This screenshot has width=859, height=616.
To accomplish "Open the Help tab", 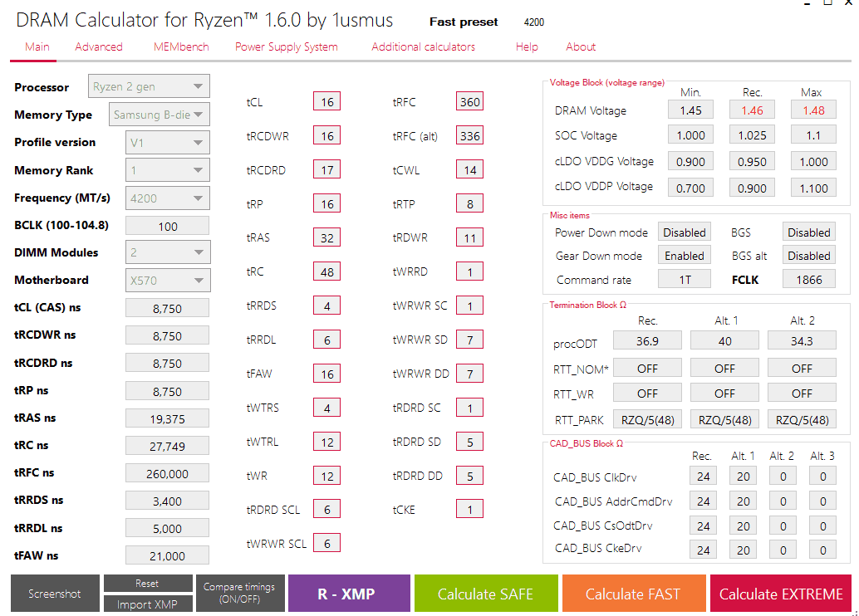I will [527, 47].
